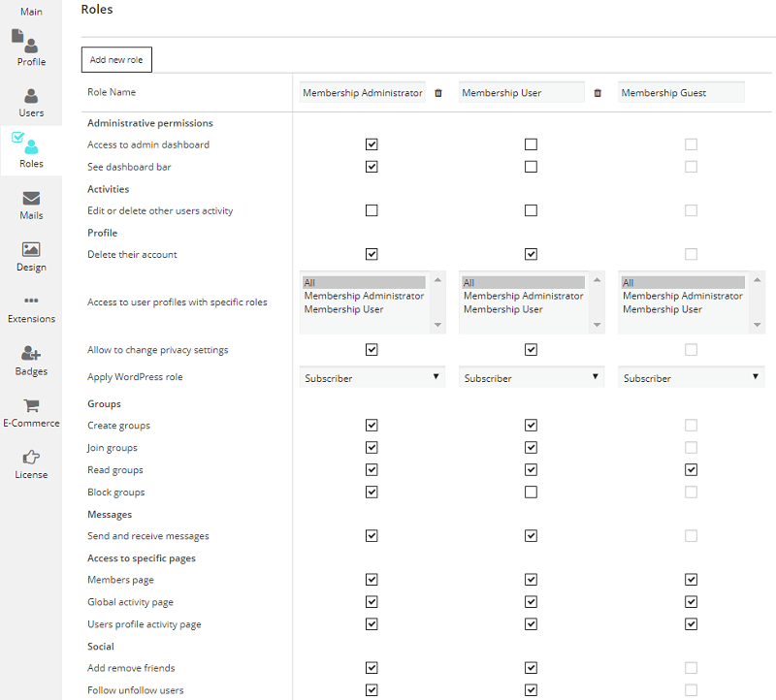Image resolution: width=776 pixels, height=700 pixels.
Task: Uncheck Add remove friends for Membership Administrator
Action: (372, 668)
